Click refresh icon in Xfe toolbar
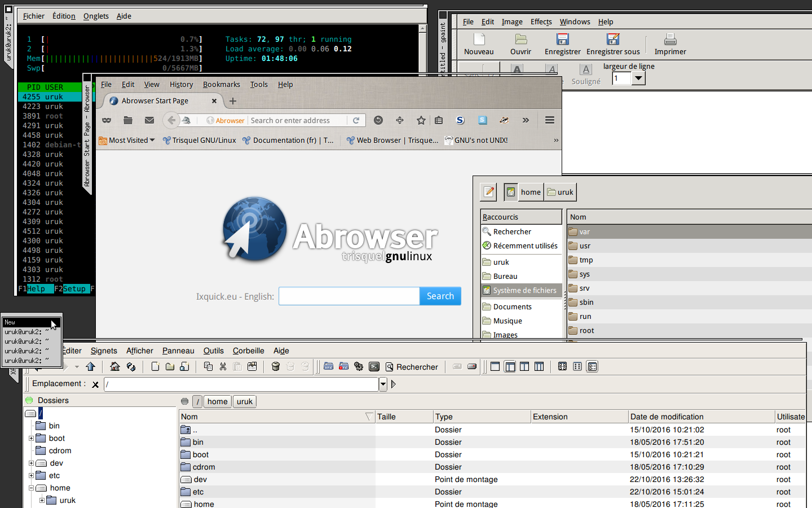The height and width of the screenshot is (508, 812). tap(131, 367)
